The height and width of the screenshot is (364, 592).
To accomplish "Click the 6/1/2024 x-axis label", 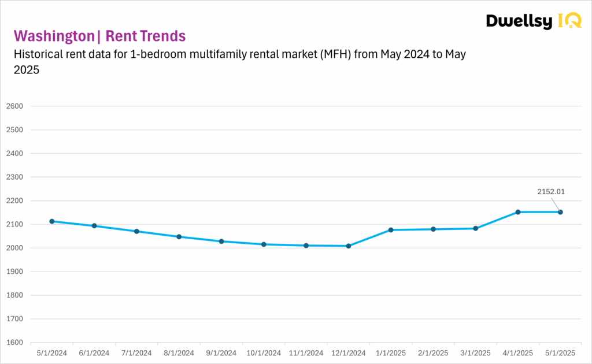I will click(x=94, y=354).
